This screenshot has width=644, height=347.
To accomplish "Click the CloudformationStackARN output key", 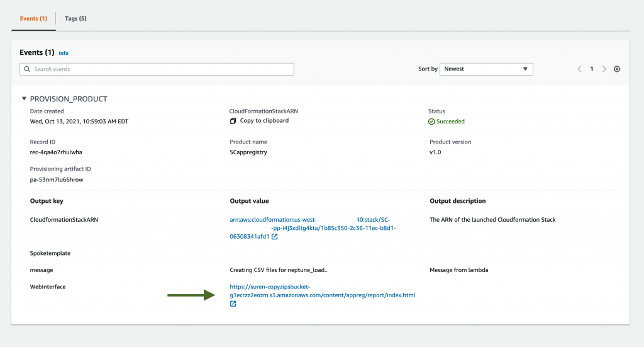I will pos(64,220).
